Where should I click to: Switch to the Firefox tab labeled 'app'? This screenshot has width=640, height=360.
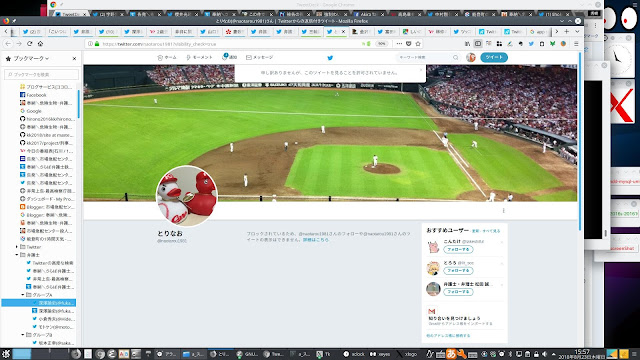point(538,31)
